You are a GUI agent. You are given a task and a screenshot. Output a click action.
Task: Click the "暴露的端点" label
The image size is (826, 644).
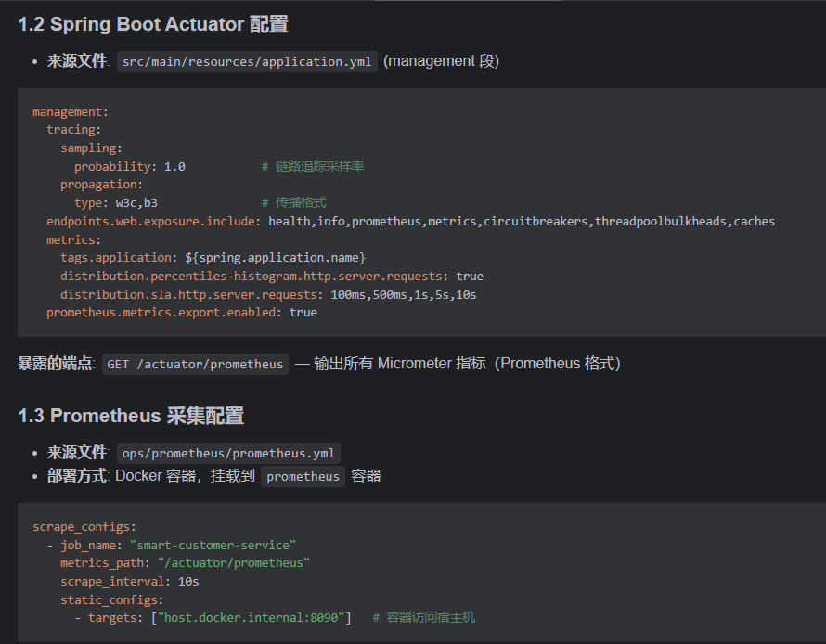click(56, 364)
